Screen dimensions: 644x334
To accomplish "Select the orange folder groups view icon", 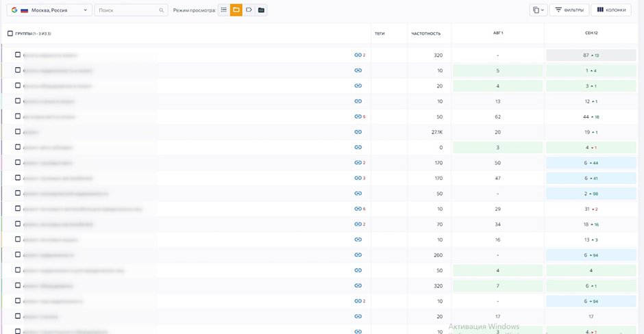I will [236, 10].
